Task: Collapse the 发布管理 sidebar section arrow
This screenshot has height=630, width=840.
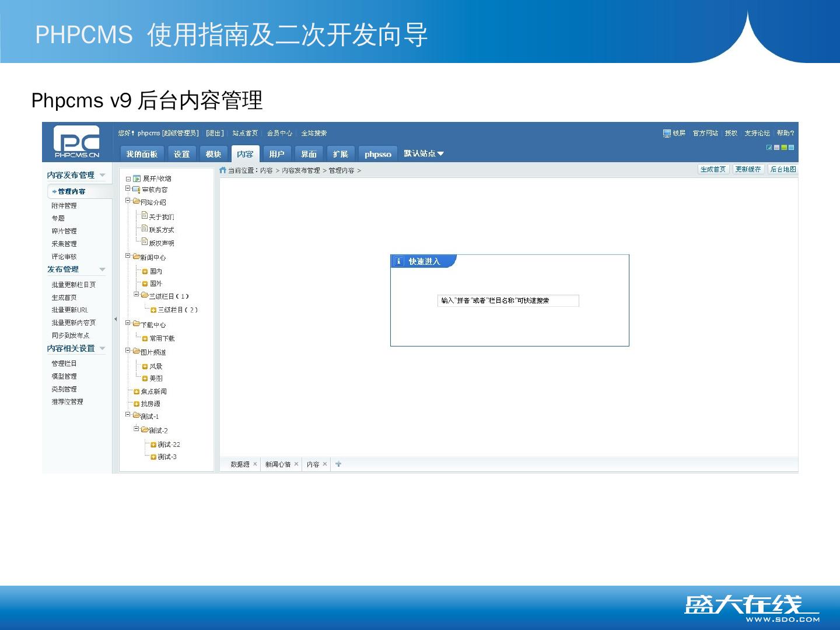Action: (x=102, y=269)
